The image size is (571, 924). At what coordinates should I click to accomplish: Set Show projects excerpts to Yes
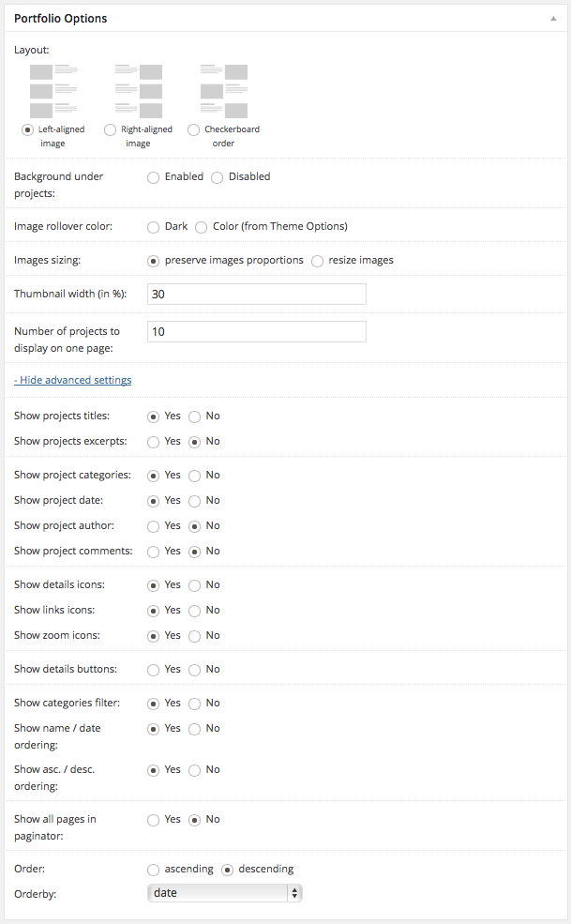(x=154, y=442)
